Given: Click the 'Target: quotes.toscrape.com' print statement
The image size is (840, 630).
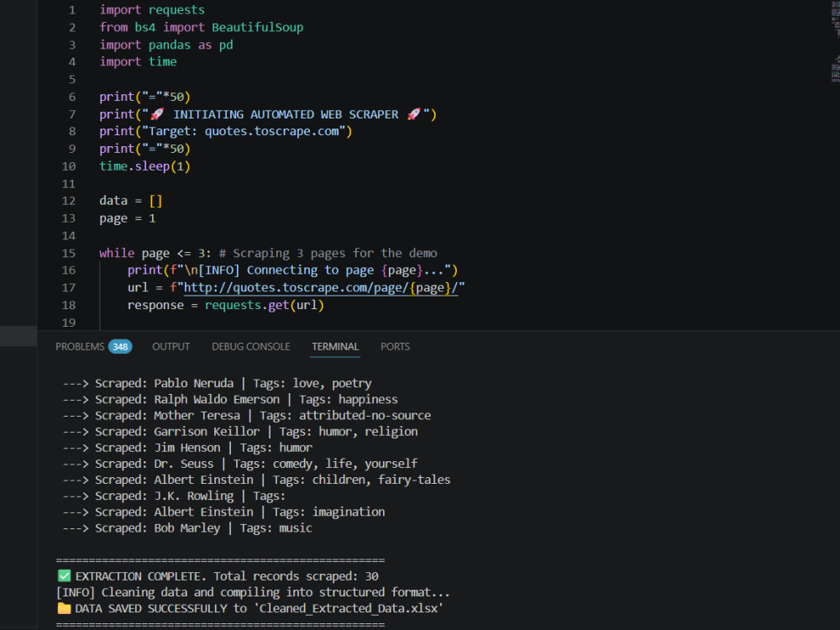Looking at the screenshot, I should click(x=225, y=131).
